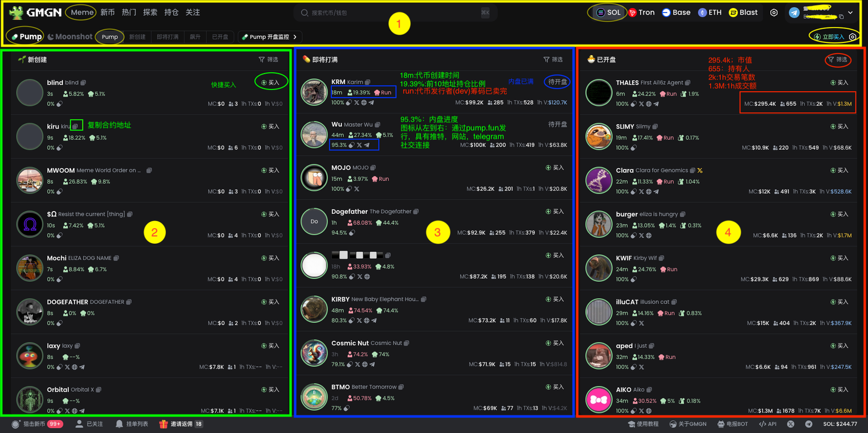
Task: Open the MWOOM token thumbnail
Action: 30,181
